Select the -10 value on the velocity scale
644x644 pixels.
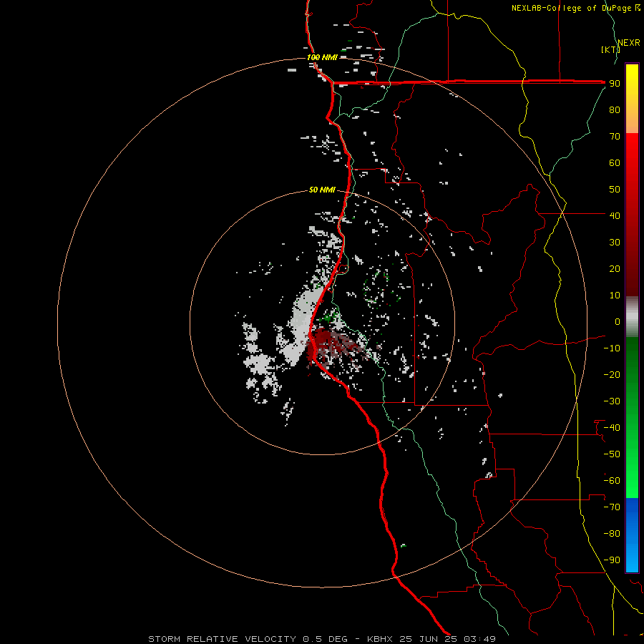click(612, 348)
